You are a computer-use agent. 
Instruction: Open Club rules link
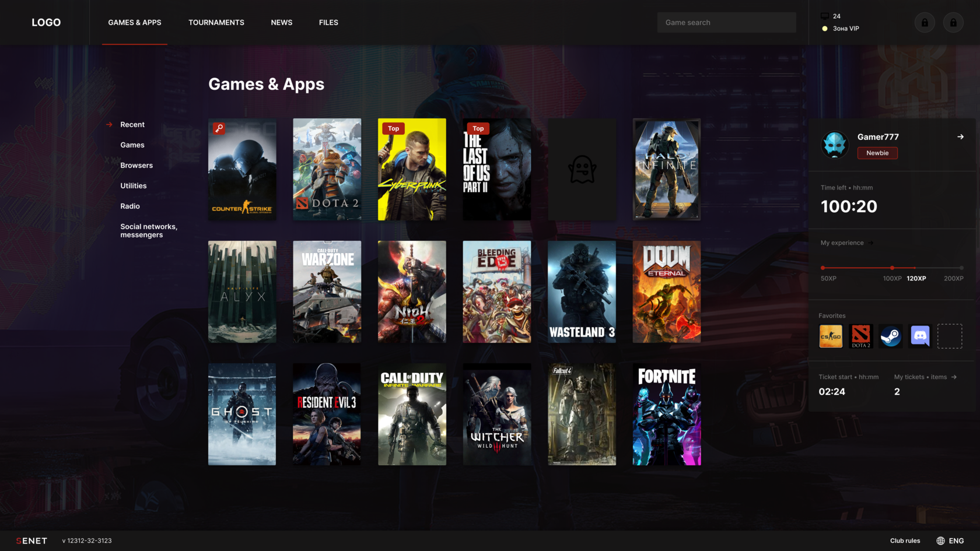(x=905, y=541)
